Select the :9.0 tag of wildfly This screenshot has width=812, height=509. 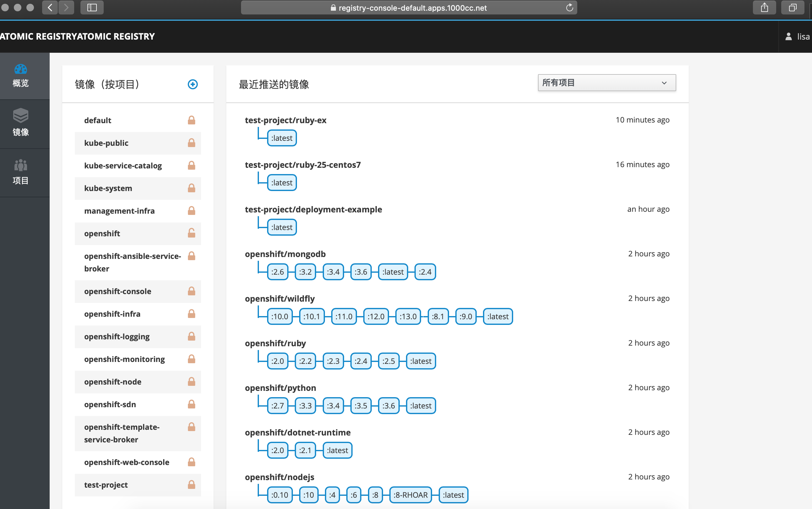pyautogui.click(x=466, y=316)
